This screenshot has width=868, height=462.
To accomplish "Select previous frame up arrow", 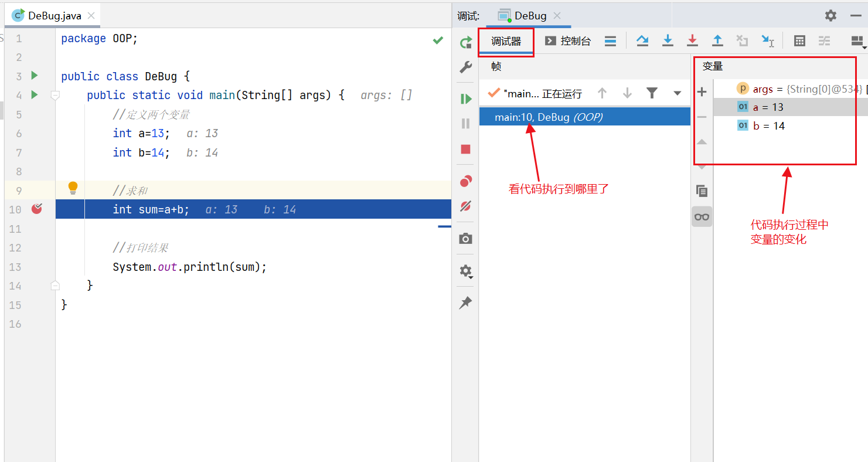I will coord(602,93).
